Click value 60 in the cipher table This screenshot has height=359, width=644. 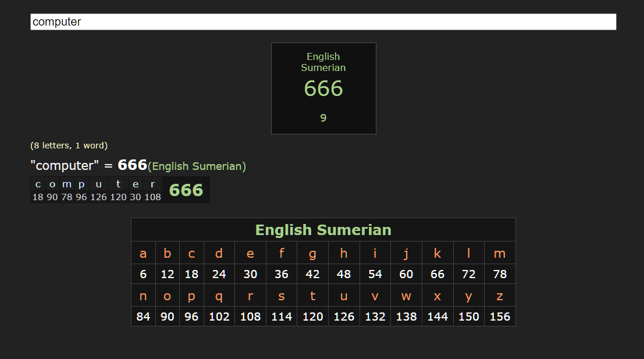tap(406, 274)
